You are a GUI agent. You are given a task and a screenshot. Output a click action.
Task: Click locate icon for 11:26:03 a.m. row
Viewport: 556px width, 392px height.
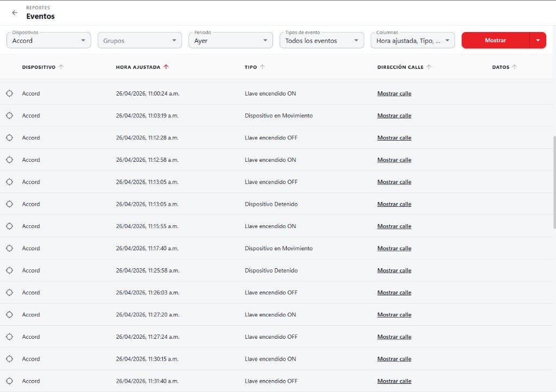pyautogui.click(x=10, y=293)
